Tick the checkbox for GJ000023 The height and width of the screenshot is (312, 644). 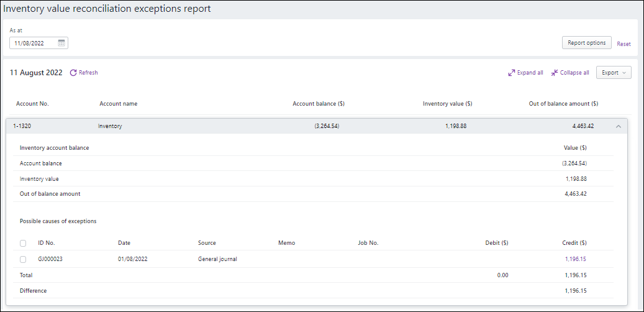(x=23, y=259)
